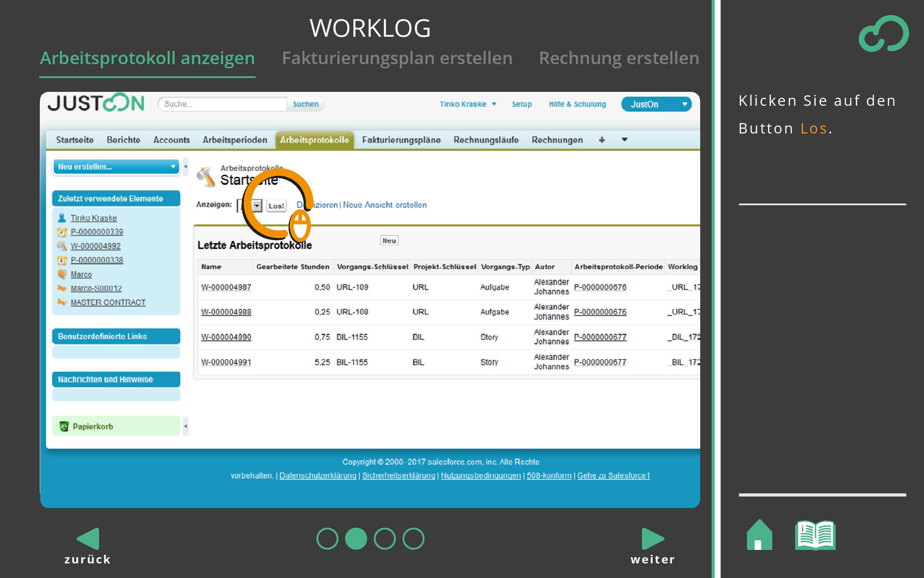
Task: Open the Rechnungsläufe tab
Action: point(486,140)
